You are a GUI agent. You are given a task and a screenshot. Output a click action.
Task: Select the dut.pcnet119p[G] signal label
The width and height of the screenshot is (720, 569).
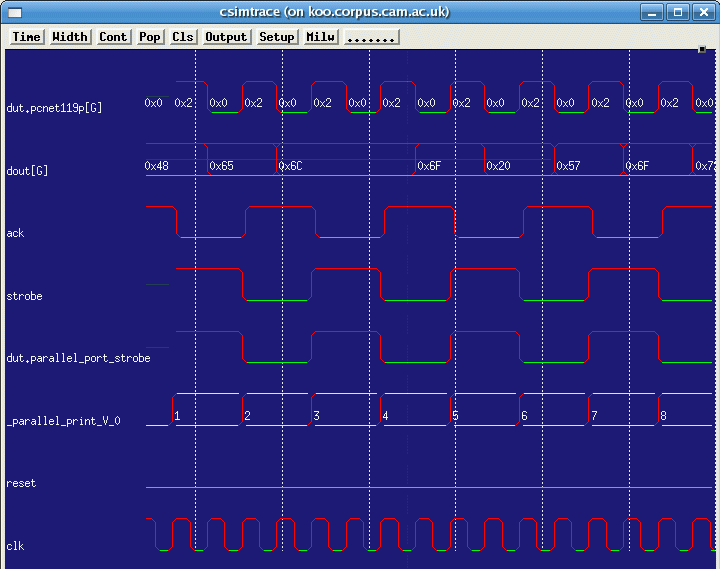pyautogui.click(x=54, y=107)
